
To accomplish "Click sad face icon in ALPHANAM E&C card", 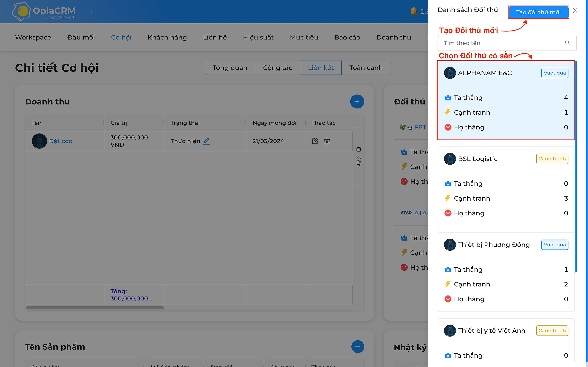I will (x=448, y=127).
